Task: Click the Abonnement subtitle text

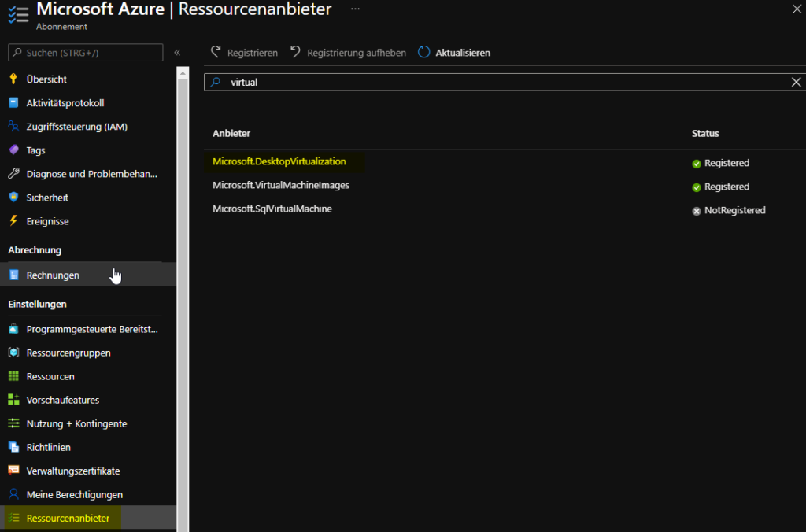Action: coord(61,27)
